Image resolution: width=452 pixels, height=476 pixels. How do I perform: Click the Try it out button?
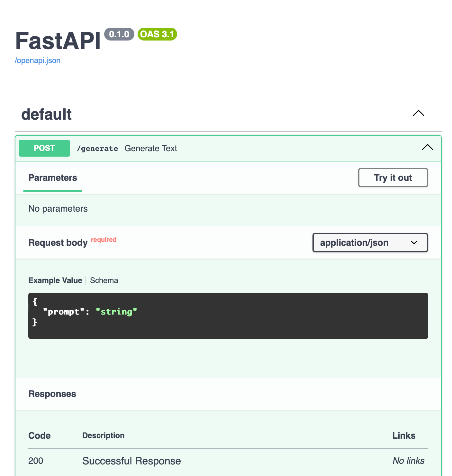pos(393,178)
